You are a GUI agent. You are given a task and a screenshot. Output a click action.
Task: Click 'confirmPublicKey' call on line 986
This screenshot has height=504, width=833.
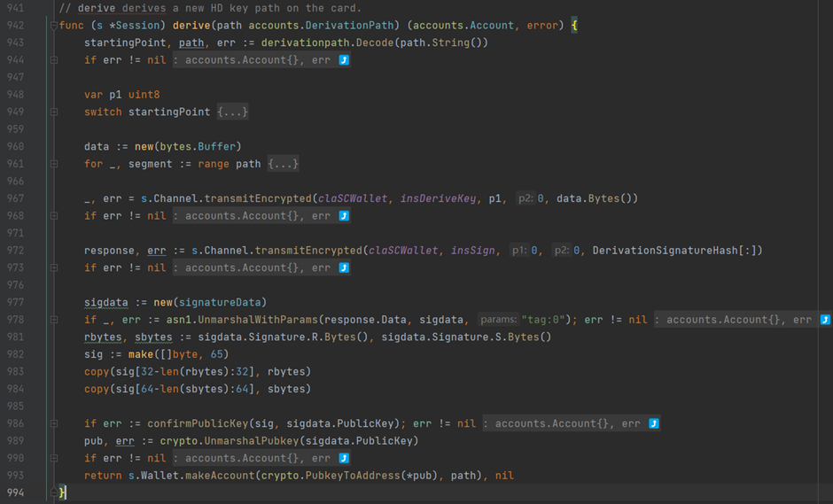198,423
